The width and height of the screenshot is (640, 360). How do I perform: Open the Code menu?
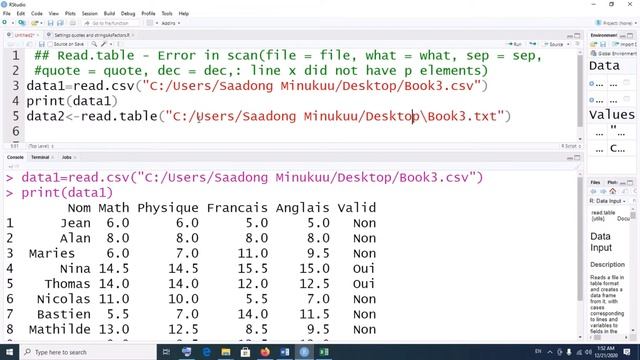[37, 13]
